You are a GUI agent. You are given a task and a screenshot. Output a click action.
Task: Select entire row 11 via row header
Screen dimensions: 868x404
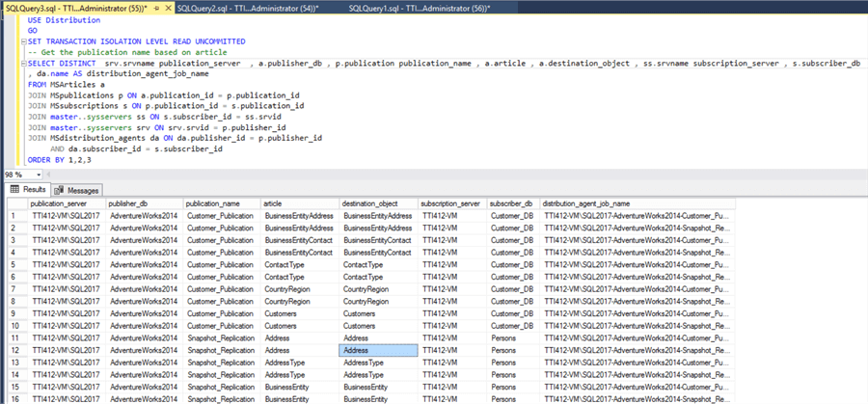pyautogui.click(x=14, y=338)
